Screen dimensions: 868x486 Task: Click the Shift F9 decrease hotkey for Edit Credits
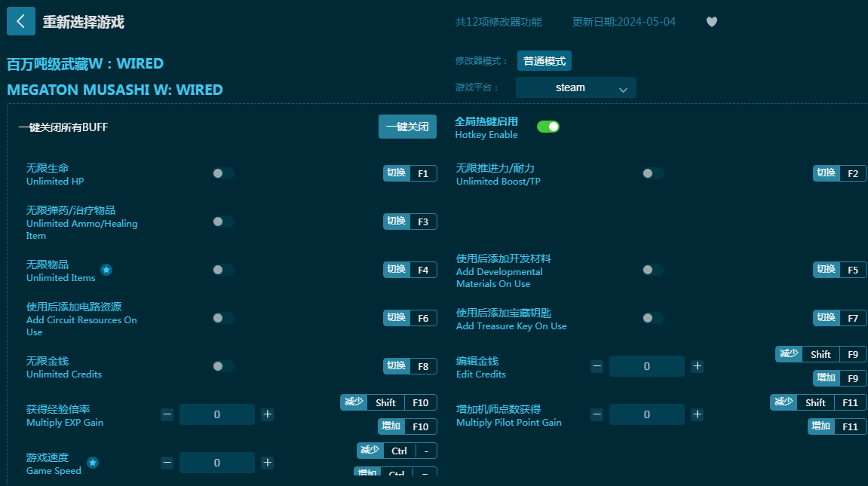pos(821,354)
